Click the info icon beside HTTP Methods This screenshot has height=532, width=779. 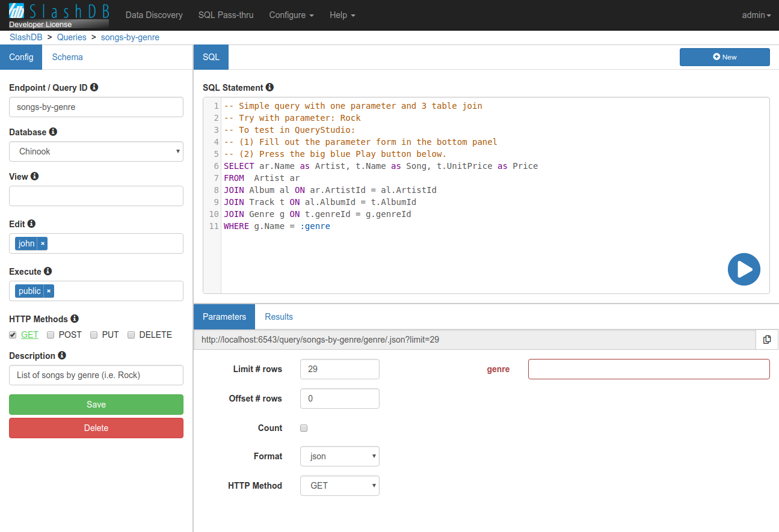(x=75, y=319)
